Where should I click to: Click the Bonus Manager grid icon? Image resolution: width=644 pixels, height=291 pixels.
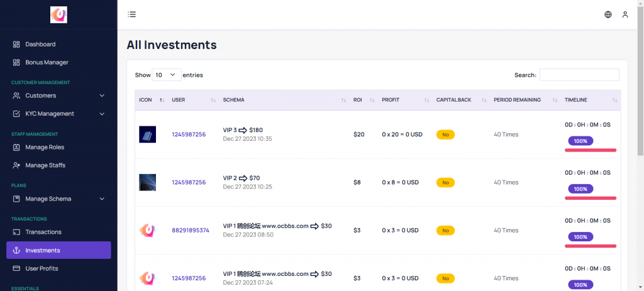16,62
